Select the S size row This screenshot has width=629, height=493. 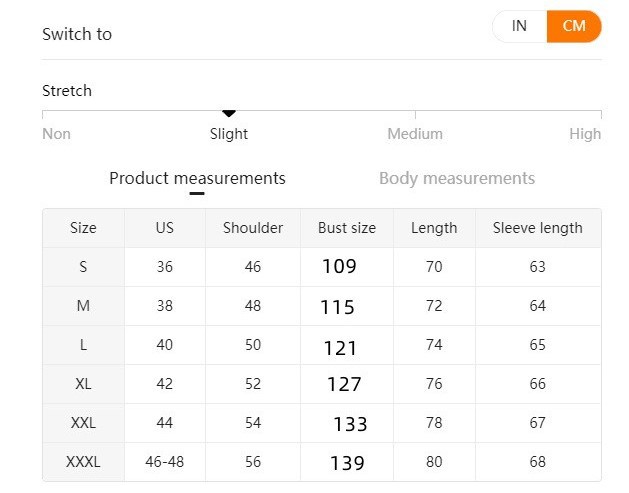[x=83, y=267]
